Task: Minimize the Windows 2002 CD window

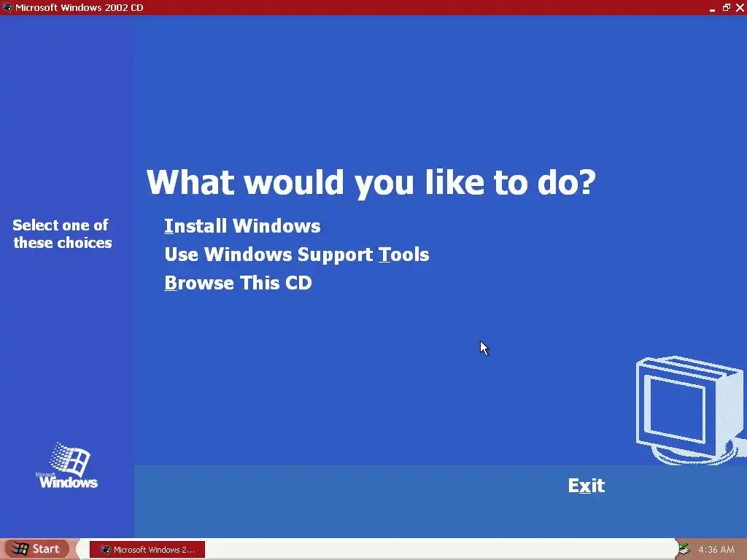Action: point(712,7)
